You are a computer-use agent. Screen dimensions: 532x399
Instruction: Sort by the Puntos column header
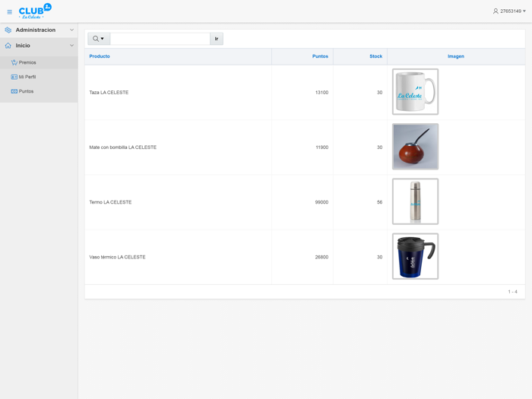coord(320,56)
